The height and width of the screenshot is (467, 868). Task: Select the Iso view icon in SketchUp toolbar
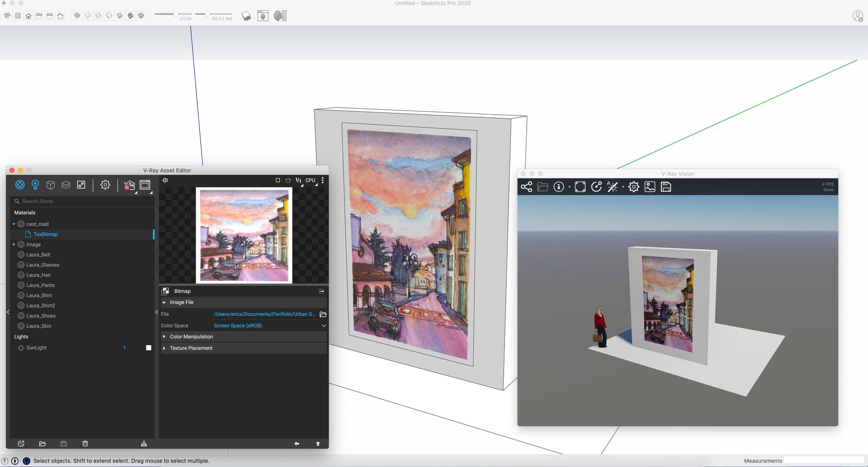coord(7,16)
